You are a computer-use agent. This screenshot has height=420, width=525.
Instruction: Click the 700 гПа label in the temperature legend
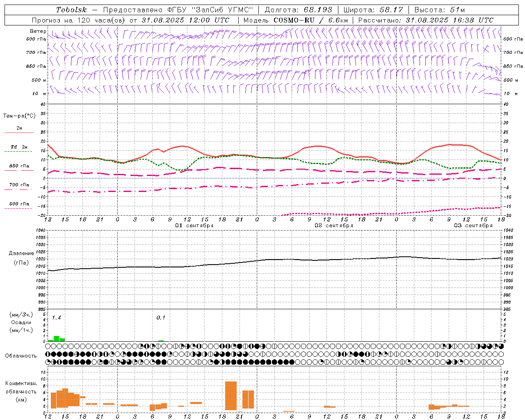[19, 185]
